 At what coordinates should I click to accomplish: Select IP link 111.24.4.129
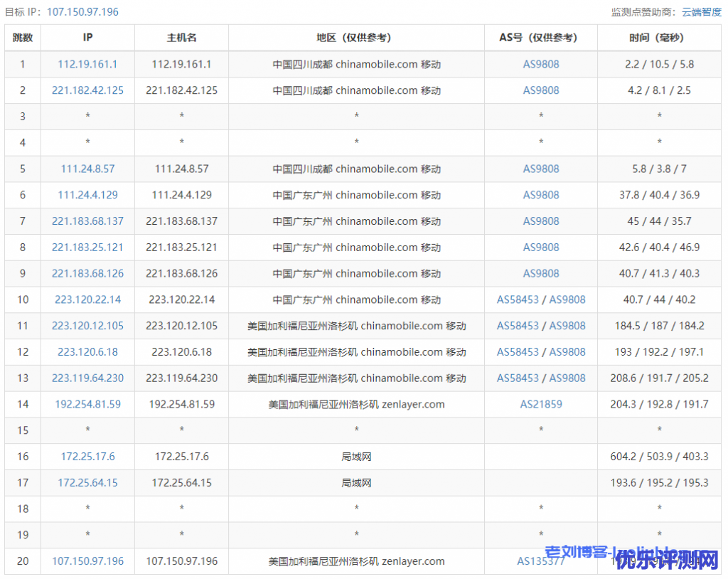point(87,195)
